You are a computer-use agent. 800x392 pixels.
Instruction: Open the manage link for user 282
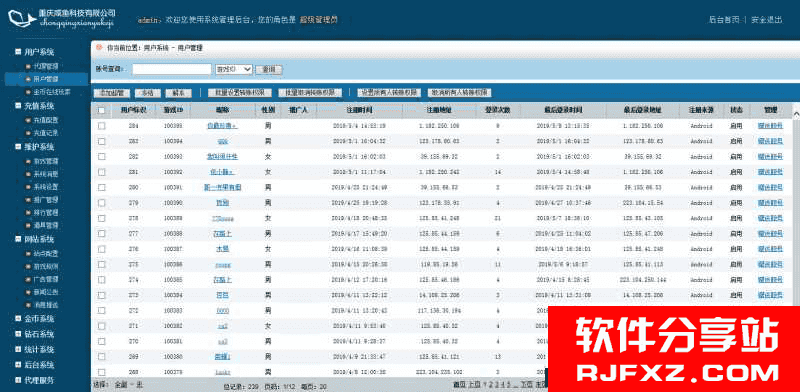coord(770,157)
